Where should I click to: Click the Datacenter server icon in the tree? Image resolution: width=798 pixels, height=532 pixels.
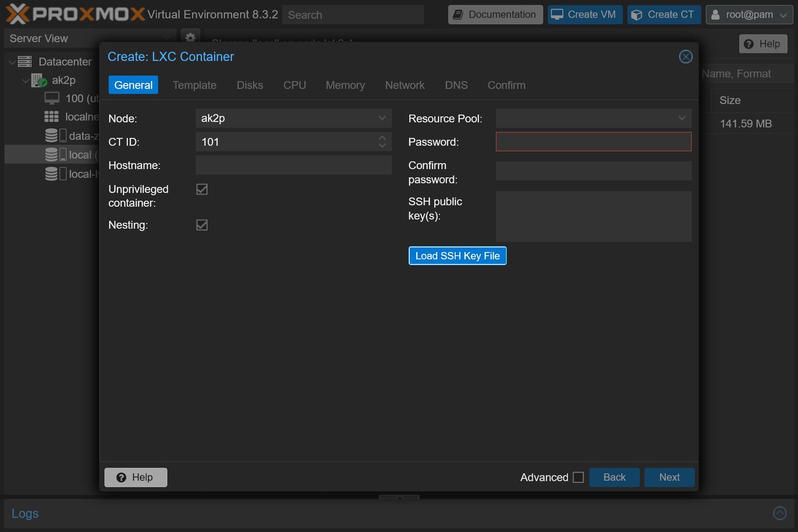click(x=25, y=61)
